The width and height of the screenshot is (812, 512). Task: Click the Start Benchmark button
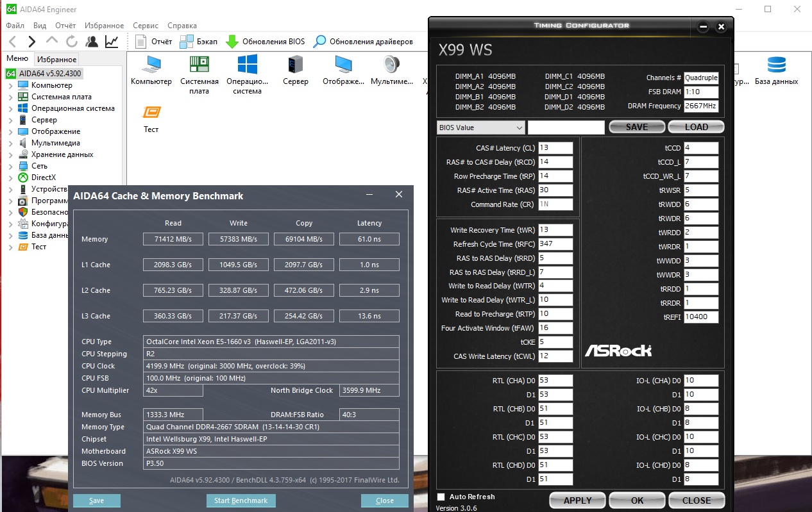[241, 500]
